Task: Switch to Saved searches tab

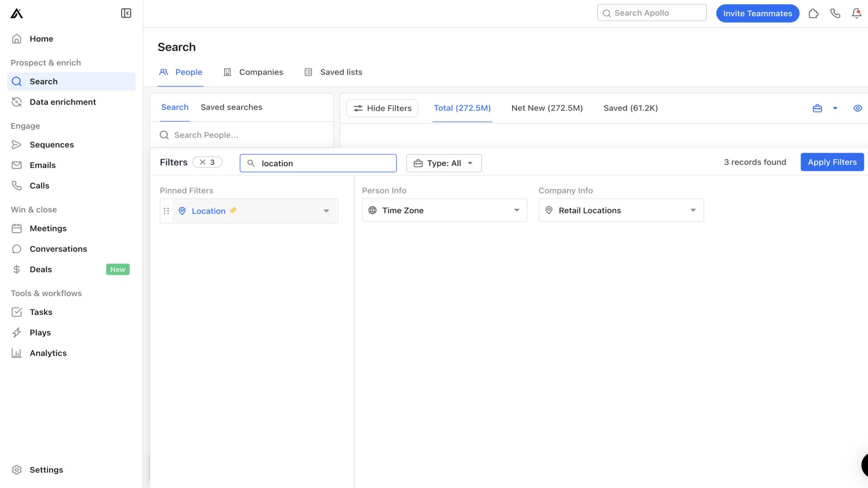Action: coord(231,107)
